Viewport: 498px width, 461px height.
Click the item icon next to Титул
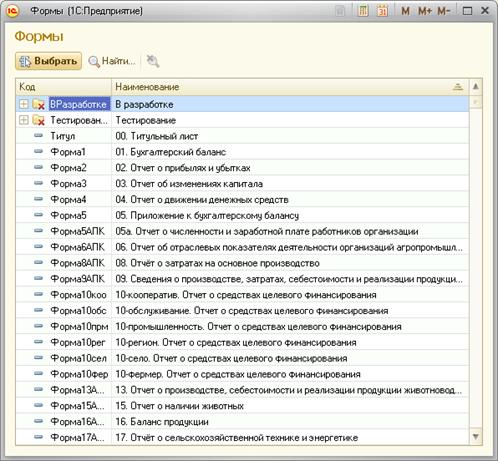[39, 136]
